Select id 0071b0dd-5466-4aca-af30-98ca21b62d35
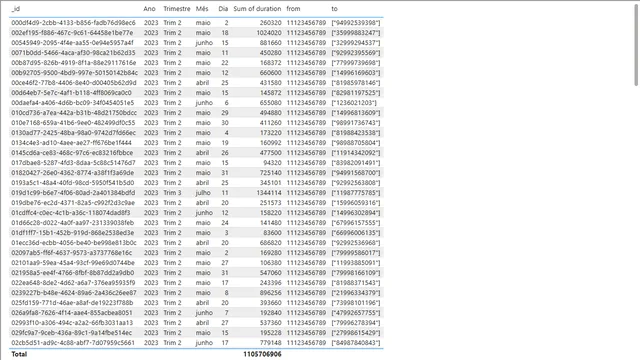 pos(73,53)
